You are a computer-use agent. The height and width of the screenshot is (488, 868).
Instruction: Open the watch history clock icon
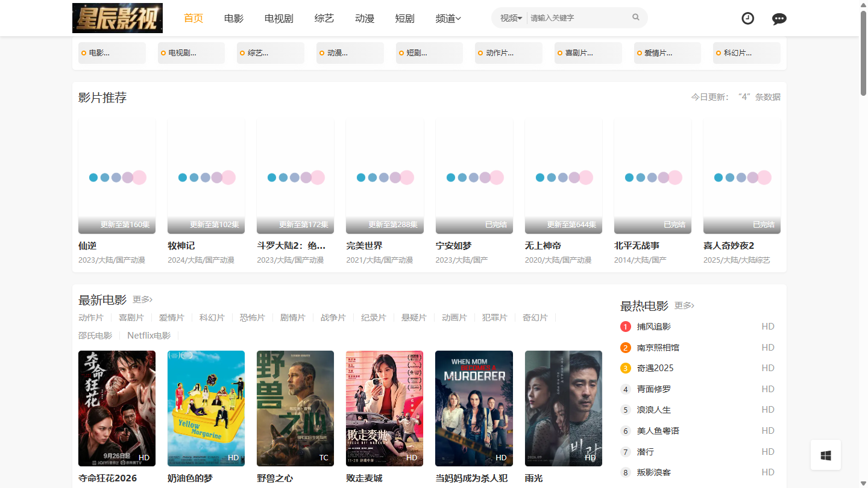tap(747, 18)
